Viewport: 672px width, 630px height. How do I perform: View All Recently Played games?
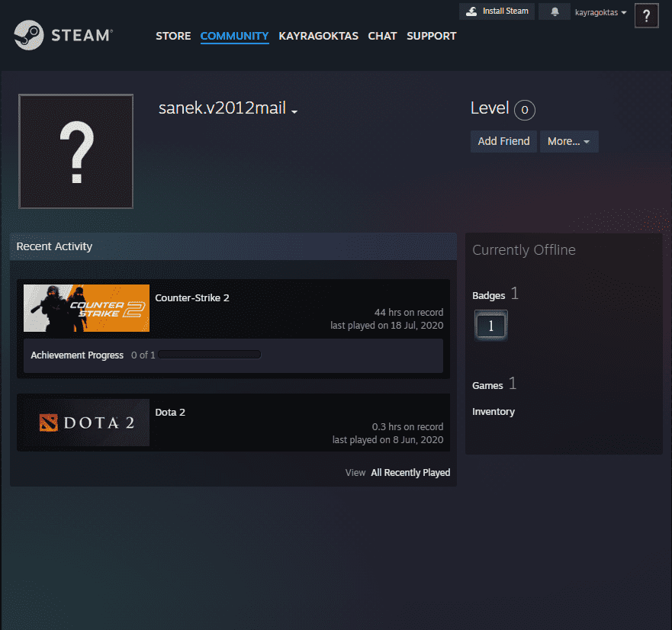tap(410, 472)
